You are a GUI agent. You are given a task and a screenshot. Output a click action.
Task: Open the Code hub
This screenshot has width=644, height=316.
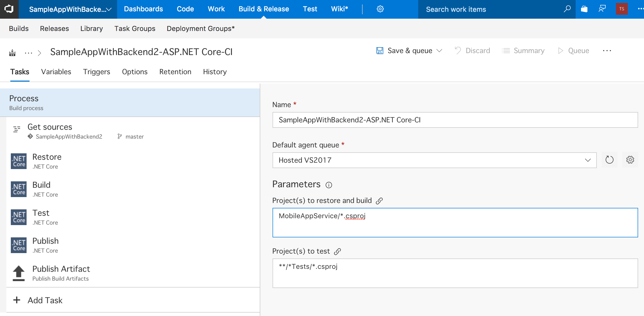coord(185,9)
